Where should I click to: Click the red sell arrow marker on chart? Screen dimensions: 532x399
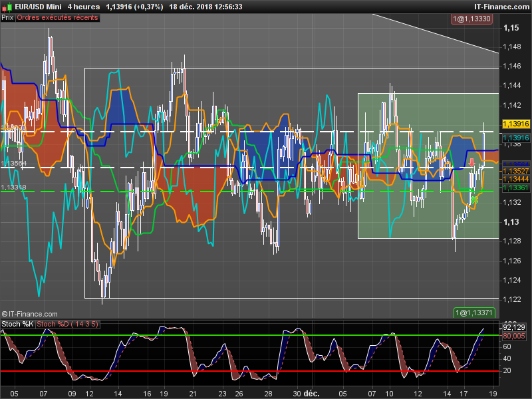click(x=471, y=162)
